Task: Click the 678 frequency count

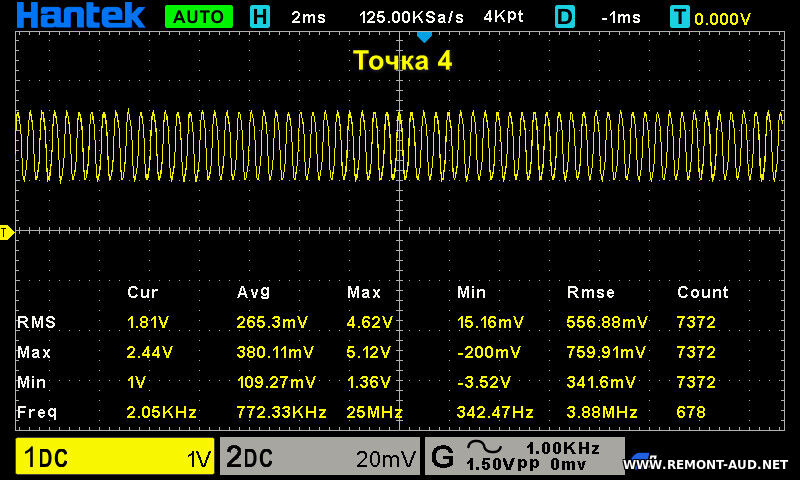Action: tap(691, 412)
